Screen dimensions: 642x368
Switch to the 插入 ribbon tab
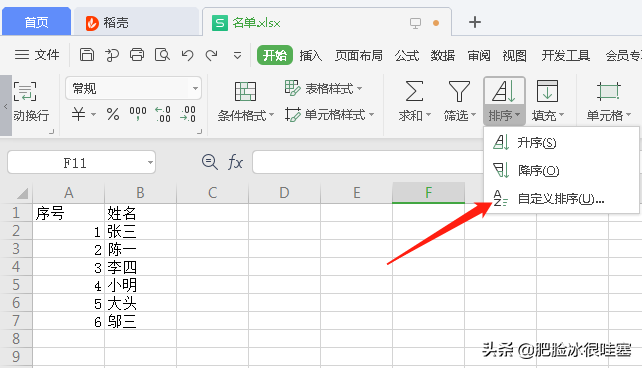click(311, 55)
